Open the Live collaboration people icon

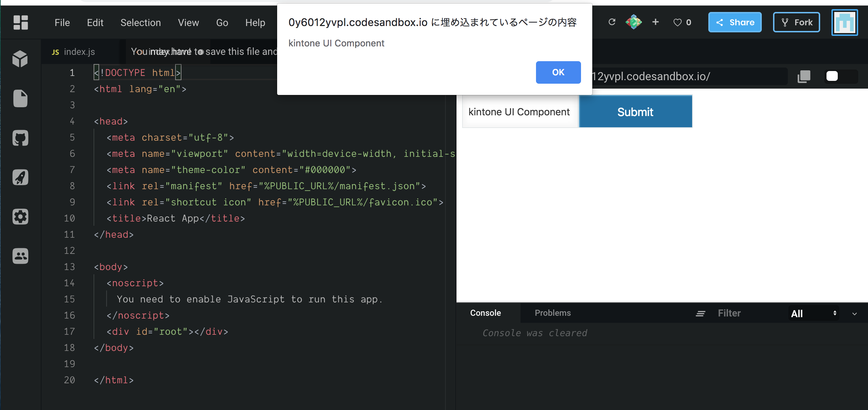tap(20, 256)
